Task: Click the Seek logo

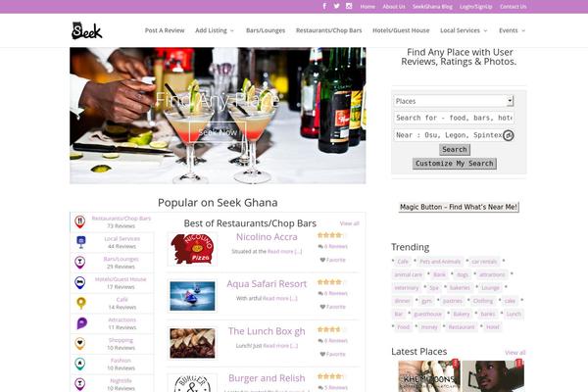Action: 86,30
